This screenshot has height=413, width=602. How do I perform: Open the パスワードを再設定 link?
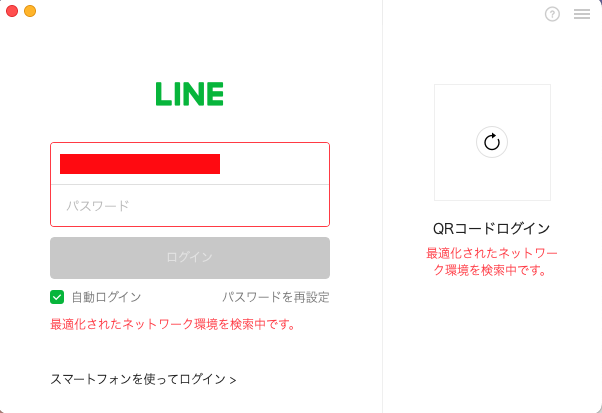click(x=275, y=297)
